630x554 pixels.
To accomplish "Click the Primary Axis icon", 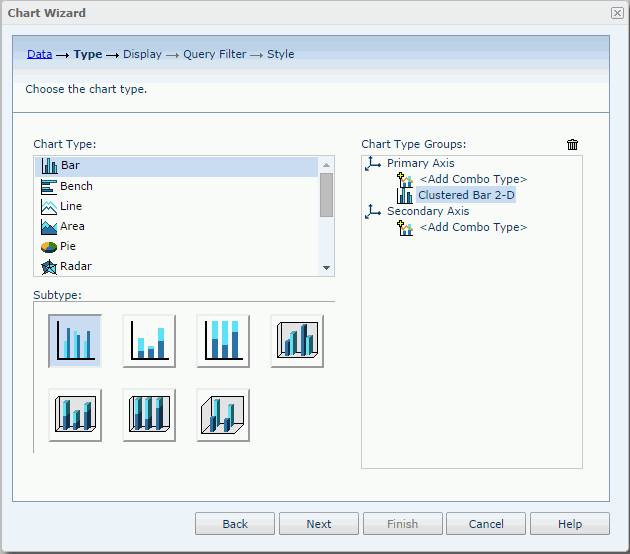I will click(373, 164).
